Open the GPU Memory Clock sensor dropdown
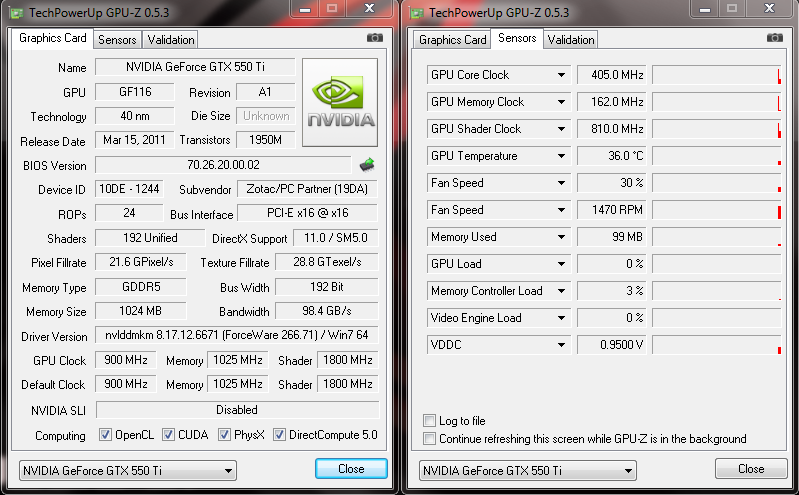Viewport: 799px width, 495px height. pyautogui.click(x=561, y=102)
